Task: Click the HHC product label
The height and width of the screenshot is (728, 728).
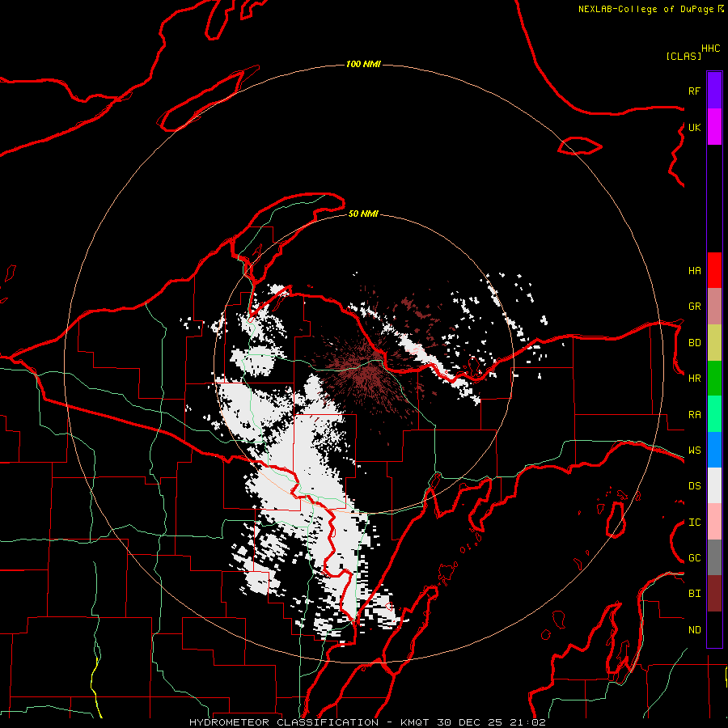Action: tap(711, 49)
